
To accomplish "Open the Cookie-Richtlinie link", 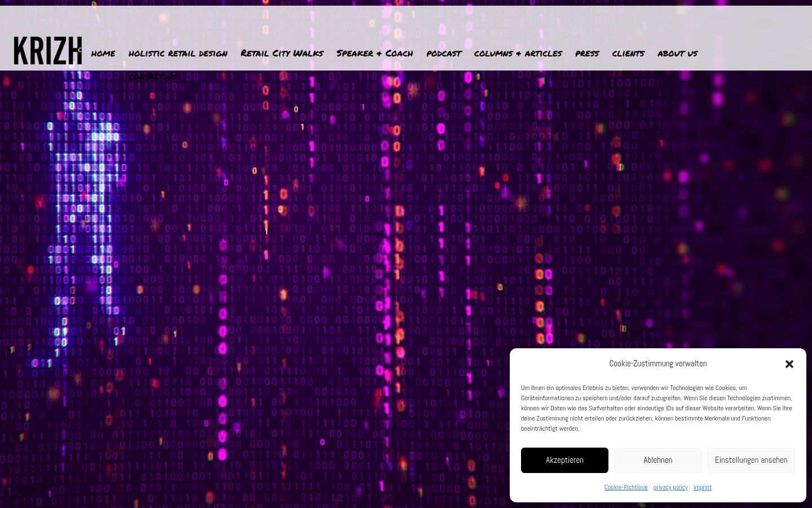I will [626, 487].
